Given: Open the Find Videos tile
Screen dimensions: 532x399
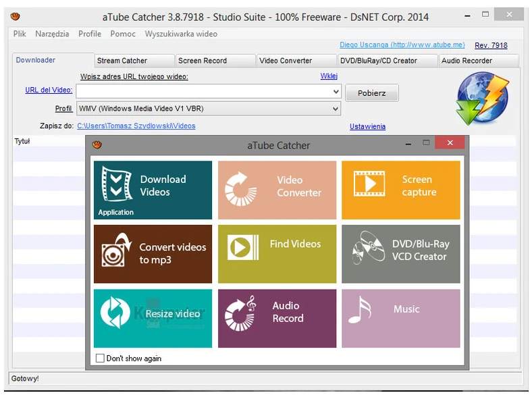Looking at the screenshot, I should [x=277, y=254].
